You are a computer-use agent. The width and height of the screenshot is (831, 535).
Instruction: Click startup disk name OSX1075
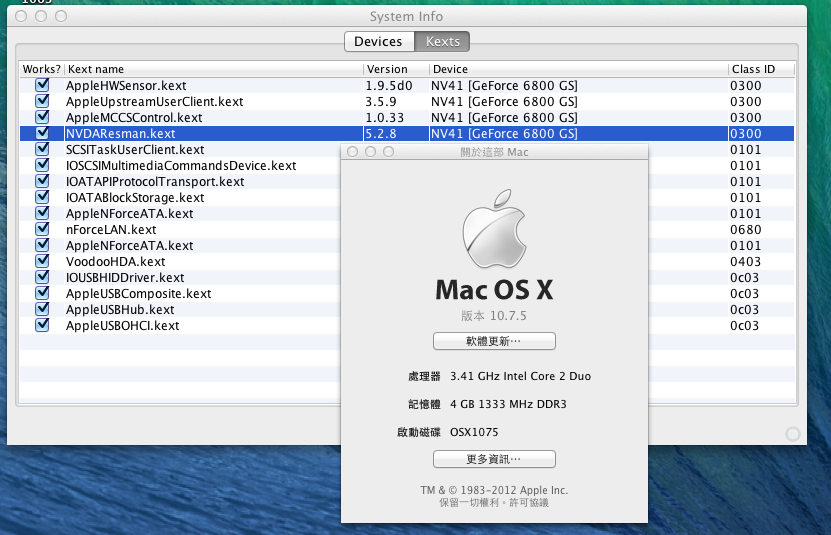point(474,433)
